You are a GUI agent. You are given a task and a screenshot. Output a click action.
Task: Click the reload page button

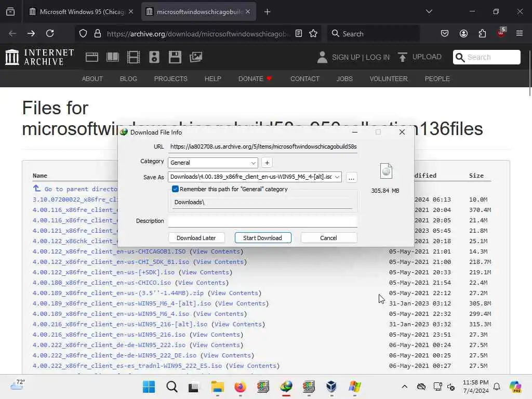click(x=50, y=33)
